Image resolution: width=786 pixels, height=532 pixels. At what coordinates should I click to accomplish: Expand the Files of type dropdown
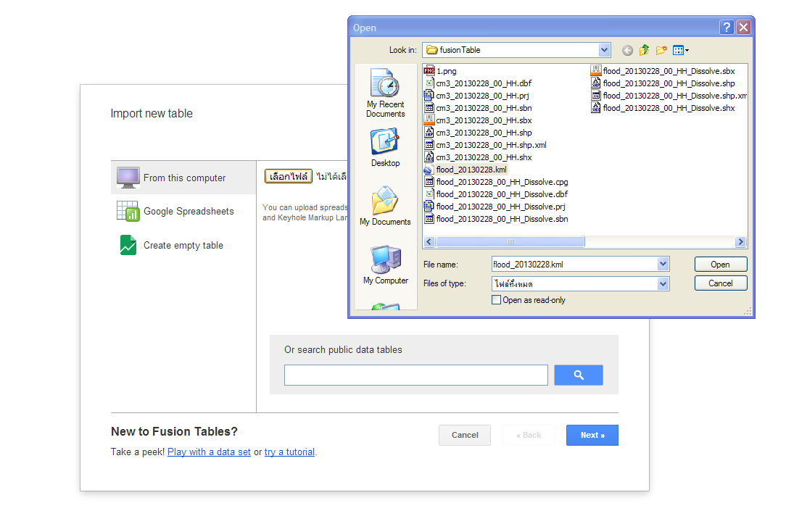tap(663, 284)
